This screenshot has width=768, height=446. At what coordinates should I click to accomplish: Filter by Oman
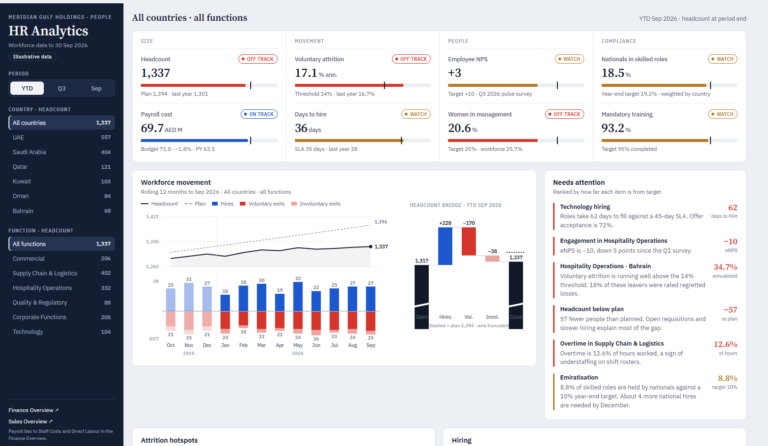(x=62, y=196)
